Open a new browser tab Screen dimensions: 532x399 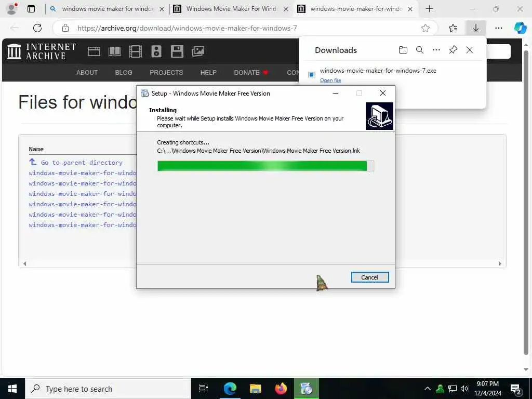click(429, 9)
